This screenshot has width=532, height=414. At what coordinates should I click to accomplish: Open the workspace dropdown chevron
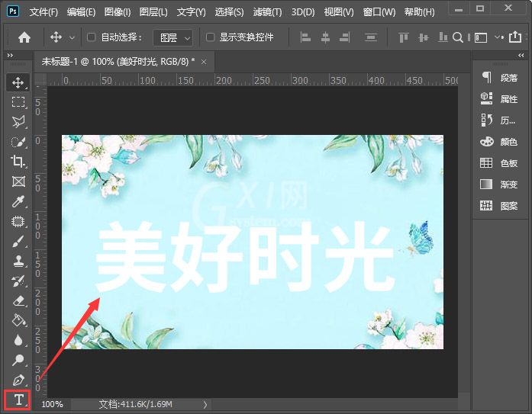(498, 37)
